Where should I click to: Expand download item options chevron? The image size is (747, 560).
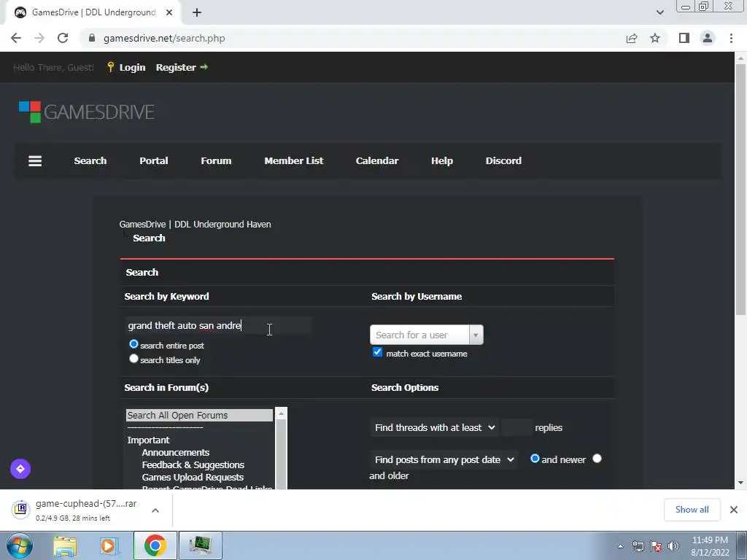tap(155, 510)
